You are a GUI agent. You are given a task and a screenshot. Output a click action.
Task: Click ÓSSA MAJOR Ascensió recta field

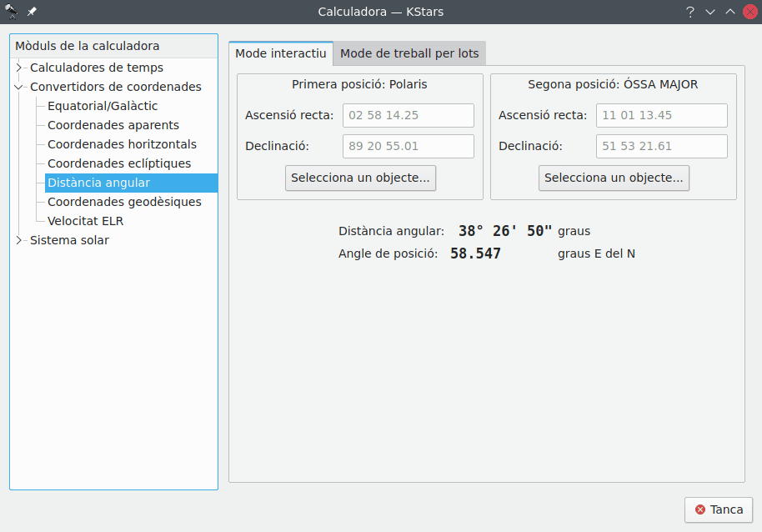click(661, 115)
